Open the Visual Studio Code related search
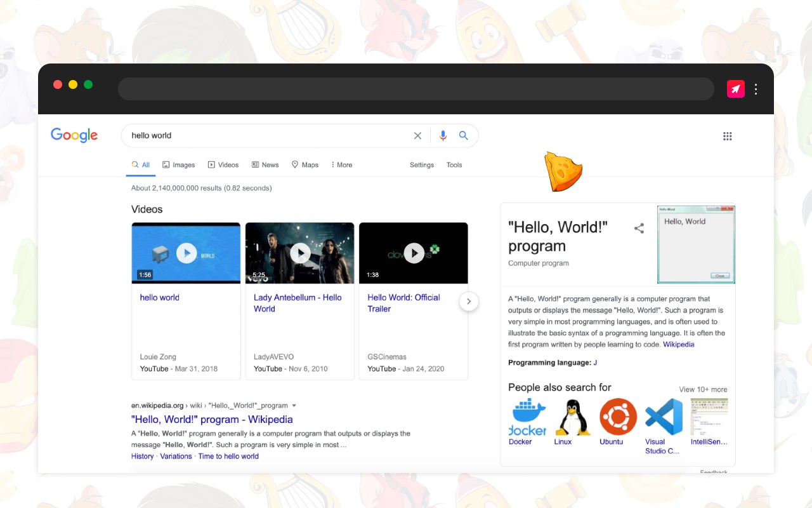812x508 pixels. (664, 417)
